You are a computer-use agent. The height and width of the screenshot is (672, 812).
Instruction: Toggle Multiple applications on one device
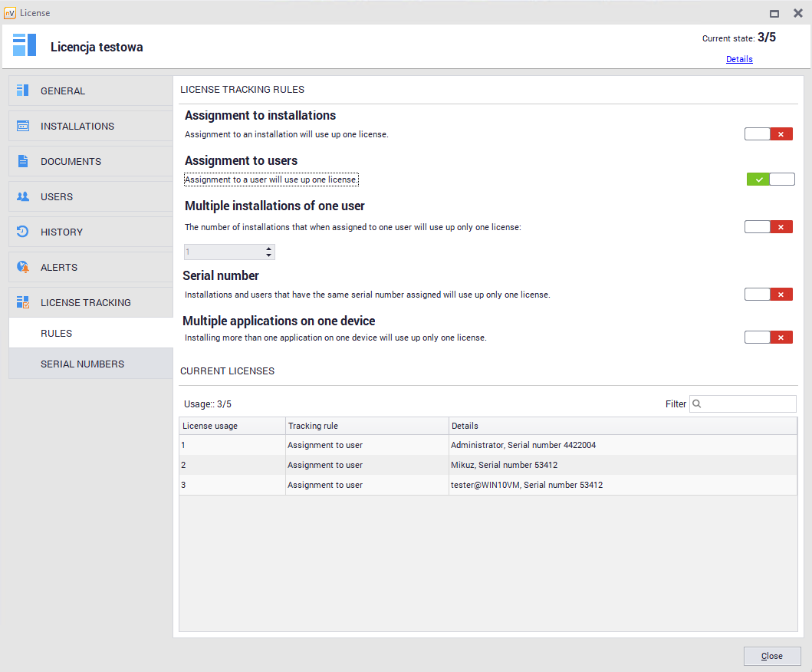[x=768, y=338]
